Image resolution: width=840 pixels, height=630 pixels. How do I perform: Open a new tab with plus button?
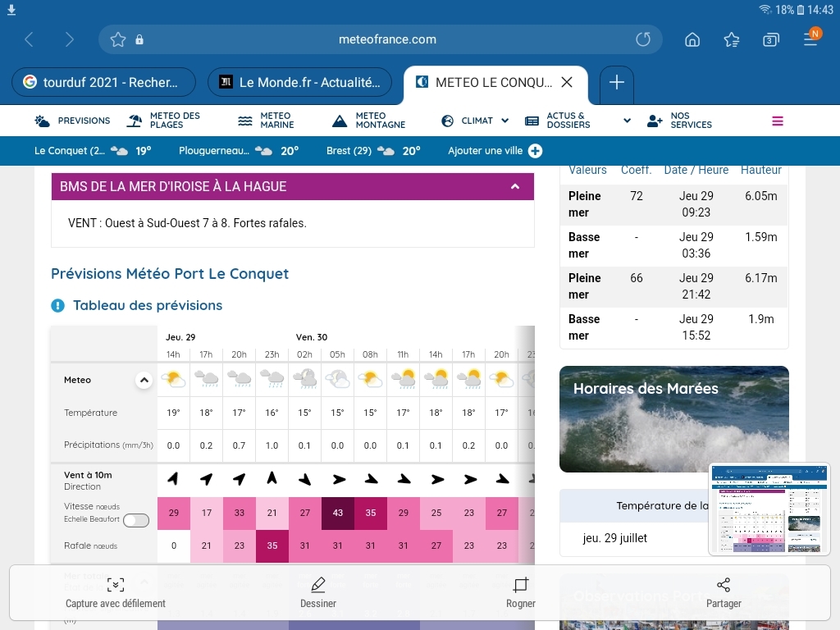point(617,83)
